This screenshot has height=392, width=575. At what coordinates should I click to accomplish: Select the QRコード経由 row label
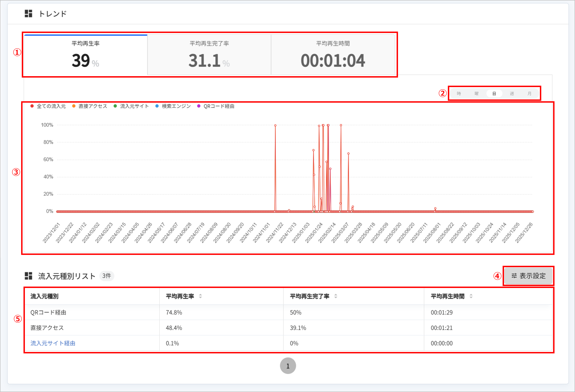pos(48,312)
